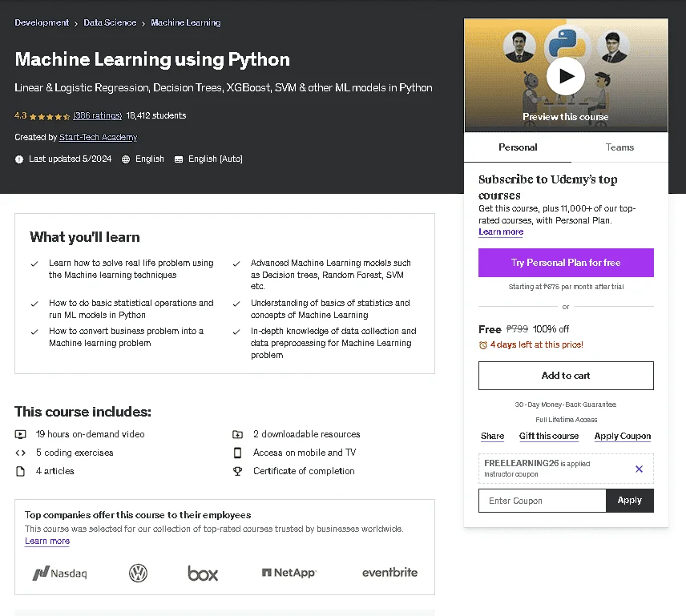
Task: Click the '30-Day Money-Back Guarantee' text
Action: 565,405
